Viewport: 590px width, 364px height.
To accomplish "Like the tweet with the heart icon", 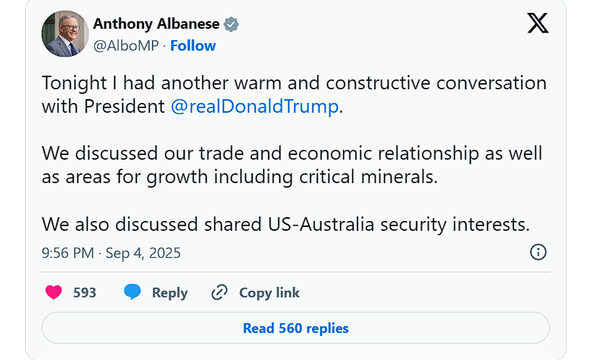I will click(x=54, y=292).
